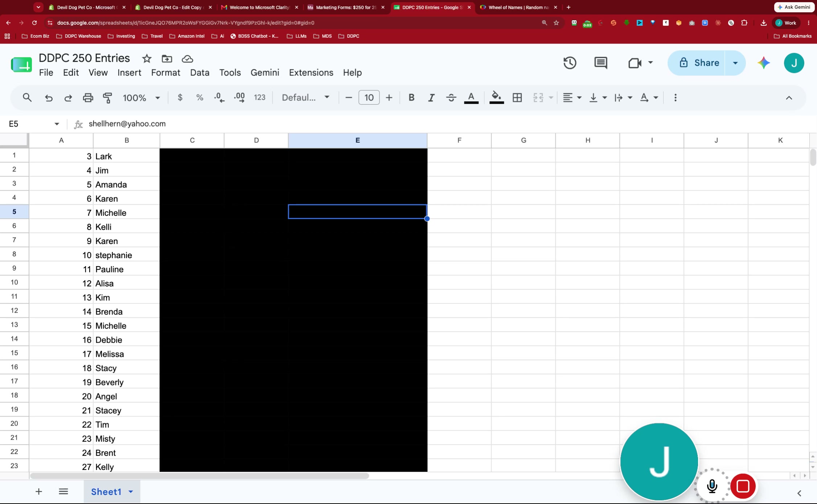817x504 pixels.
Task: Merge the selected cells
Action: (x=538, y=98)
